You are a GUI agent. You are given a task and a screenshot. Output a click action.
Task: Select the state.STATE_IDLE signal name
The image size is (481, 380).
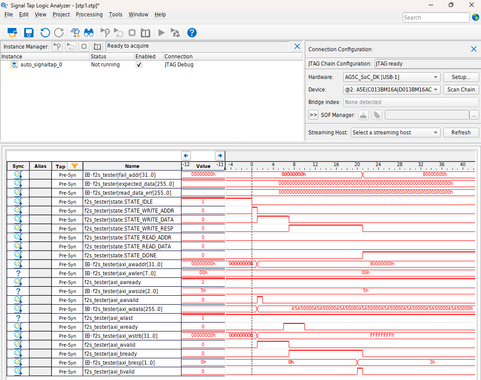coord(118,202)
